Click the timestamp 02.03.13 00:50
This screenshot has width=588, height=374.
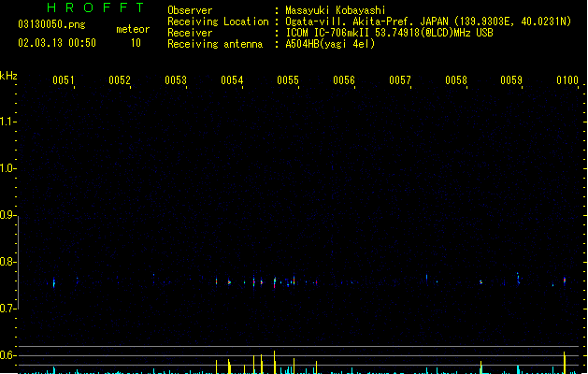tap(57, 43)
